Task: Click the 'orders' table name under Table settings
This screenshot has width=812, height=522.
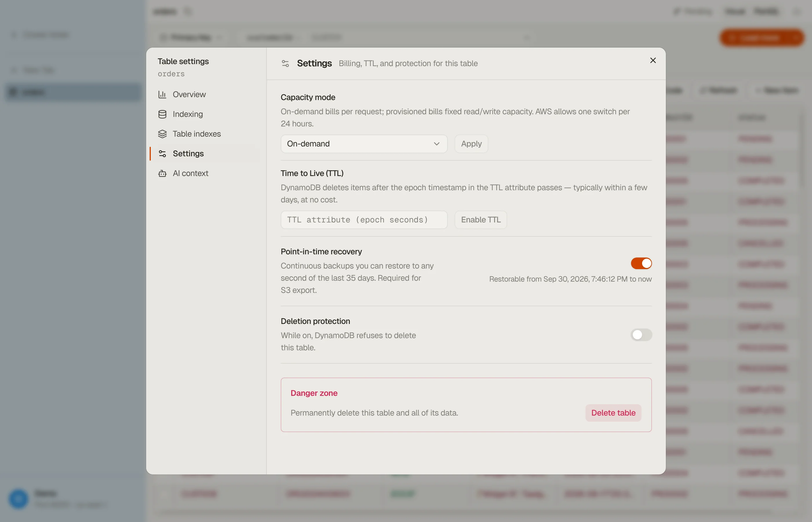Action: tap(171, 74)
